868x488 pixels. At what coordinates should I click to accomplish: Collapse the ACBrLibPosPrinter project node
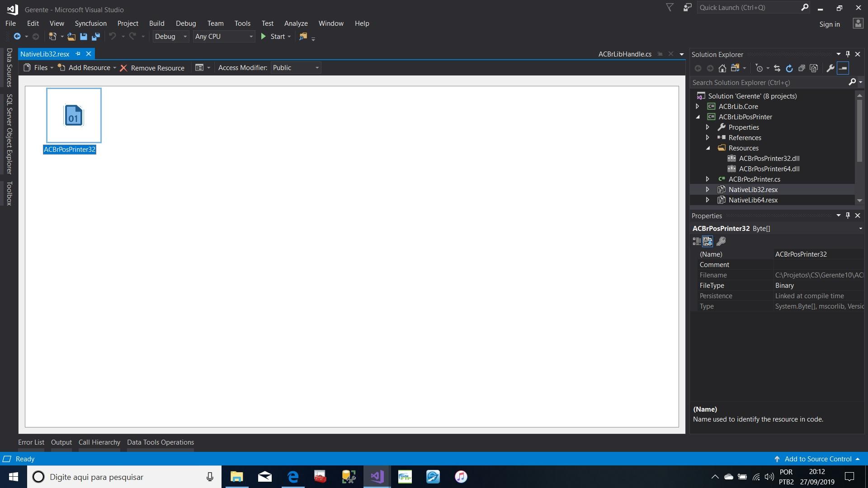coord(698,117)
